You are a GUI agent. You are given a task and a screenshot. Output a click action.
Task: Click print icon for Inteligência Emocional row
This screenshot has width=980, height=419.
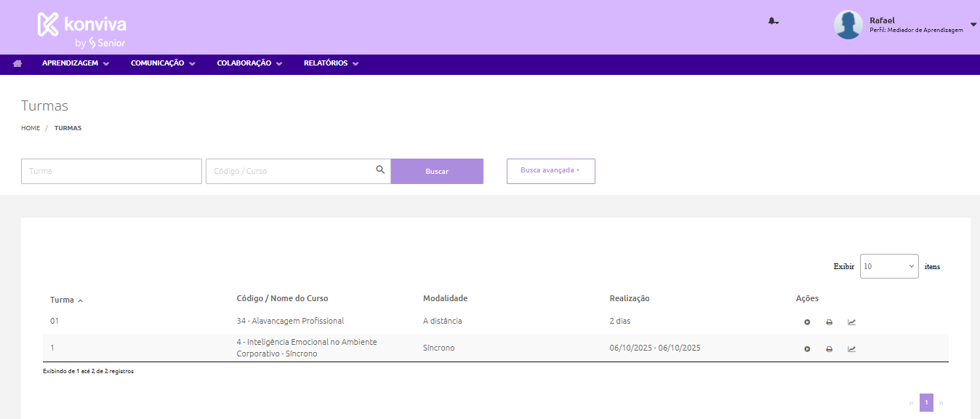[x=829, y=349]
